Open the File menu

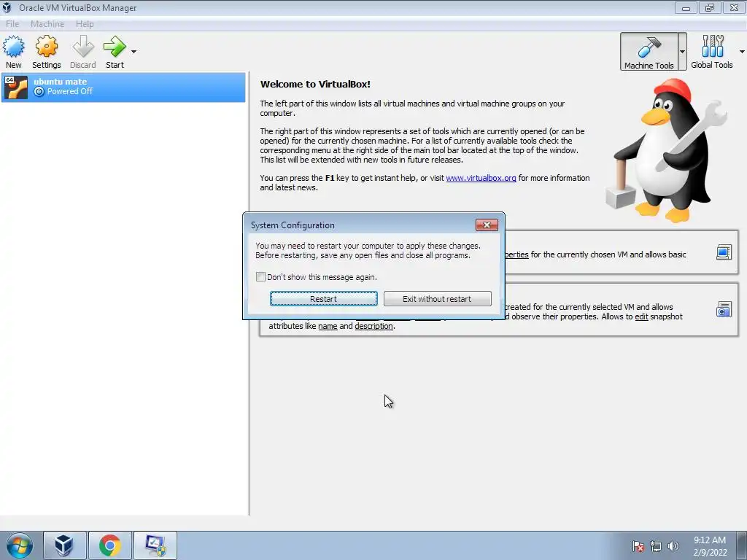[12, 24]
